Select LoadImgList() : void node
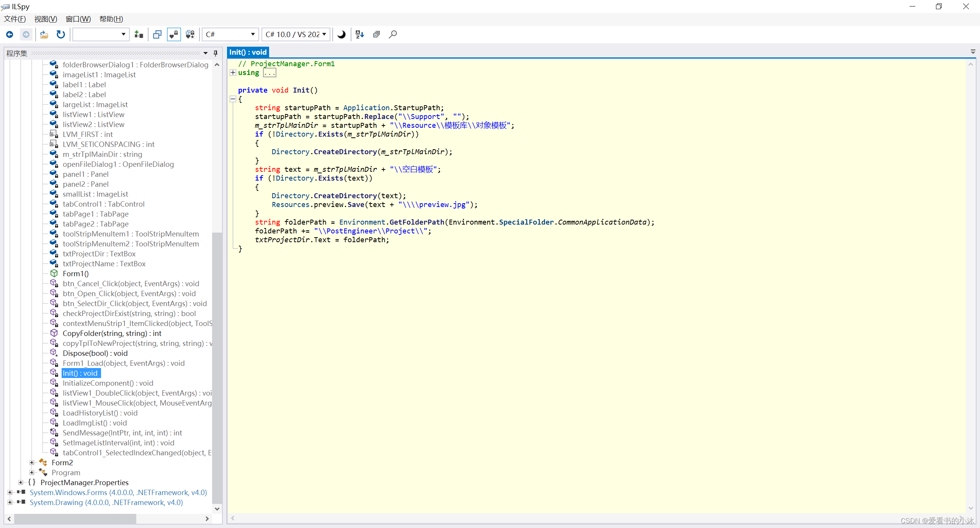The height and width of the screenshot is (528, 980). click(x=95, y=423)
